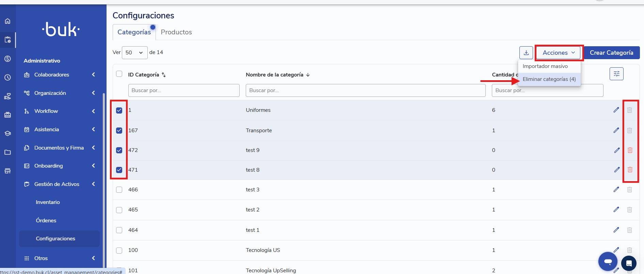Uncheck the Uniformes row checkbox
Screen dimensions: 644x274
119,110
